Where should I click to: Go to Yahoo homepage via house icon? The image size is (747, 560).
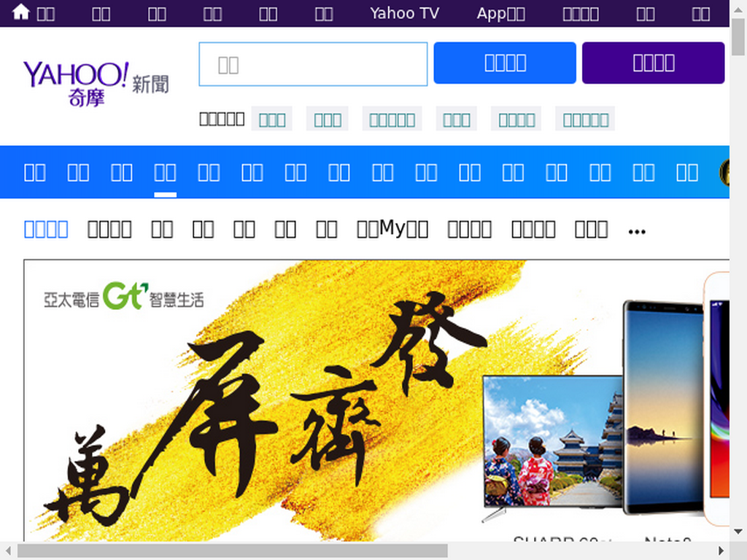pos(21,12)
